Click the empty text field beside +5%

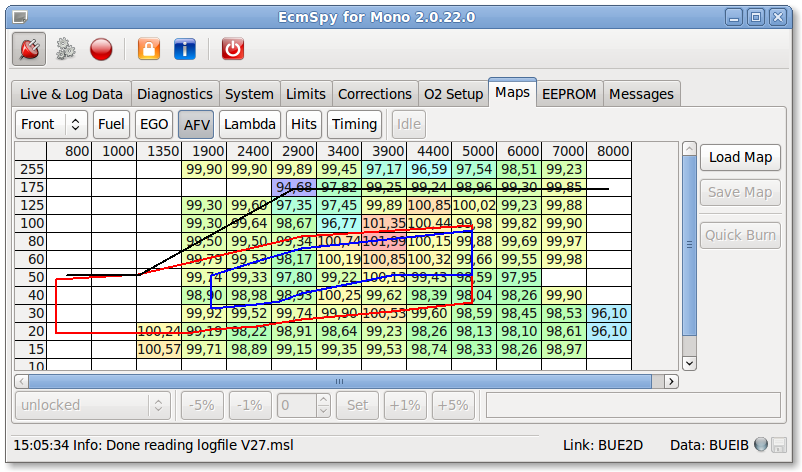[x=633, y=406]
